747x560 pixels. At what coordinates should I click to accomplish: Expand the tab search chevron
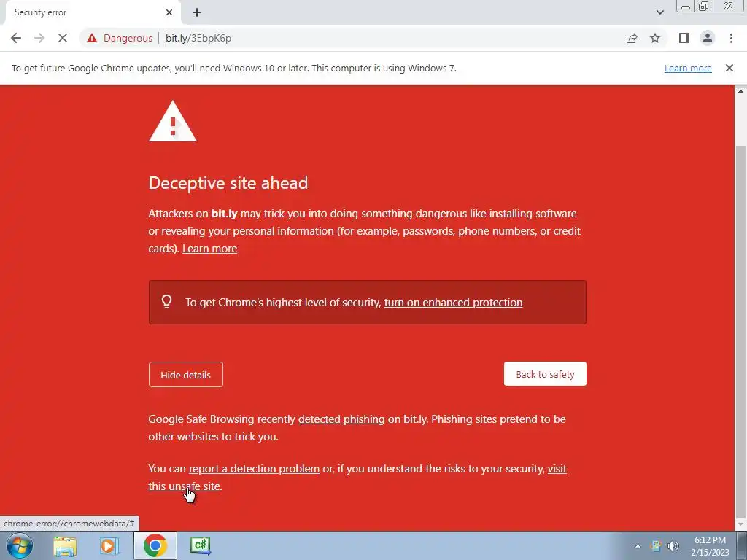pyautogui.click(x=659, y=12)
